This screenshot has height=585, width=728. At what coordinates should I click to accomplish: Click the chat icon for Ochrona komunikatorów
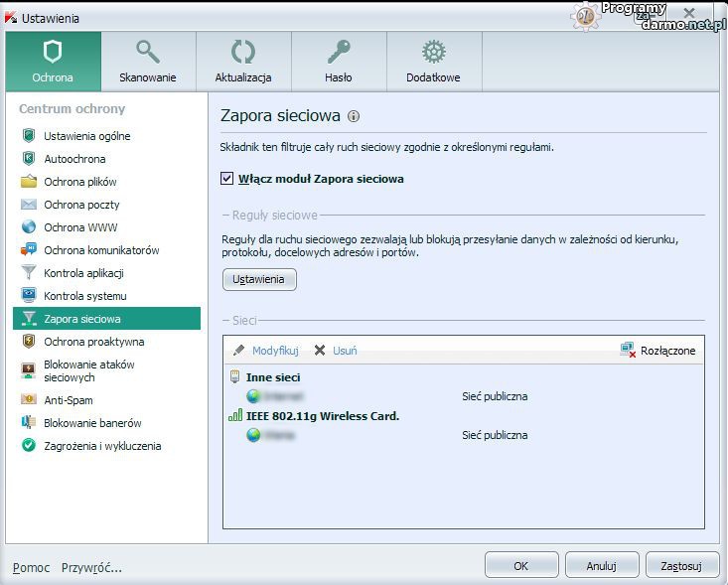(x=29, y=249)
